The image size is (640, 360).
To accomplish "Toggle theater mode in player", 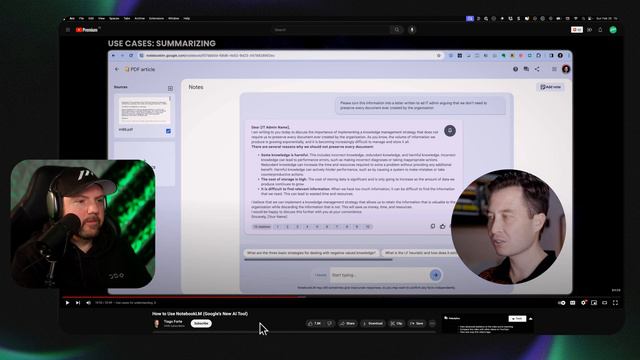I will pos(604,303).
